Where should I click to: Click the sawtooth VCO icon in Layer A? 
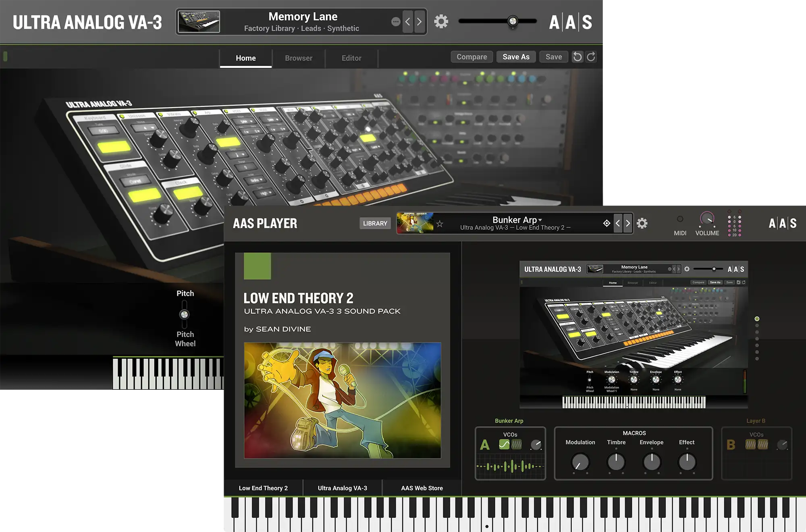[x=517, y=444]
